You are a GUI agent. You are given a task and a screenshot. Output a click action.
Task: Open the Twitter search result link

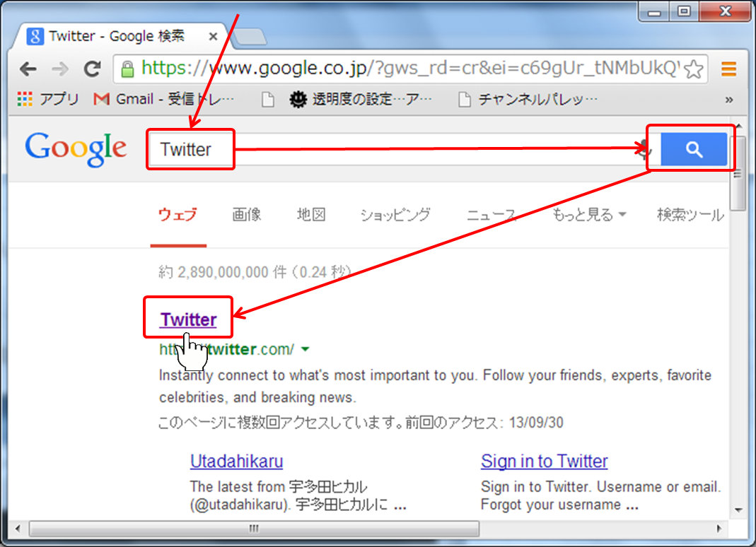click(x=188, y=319)
